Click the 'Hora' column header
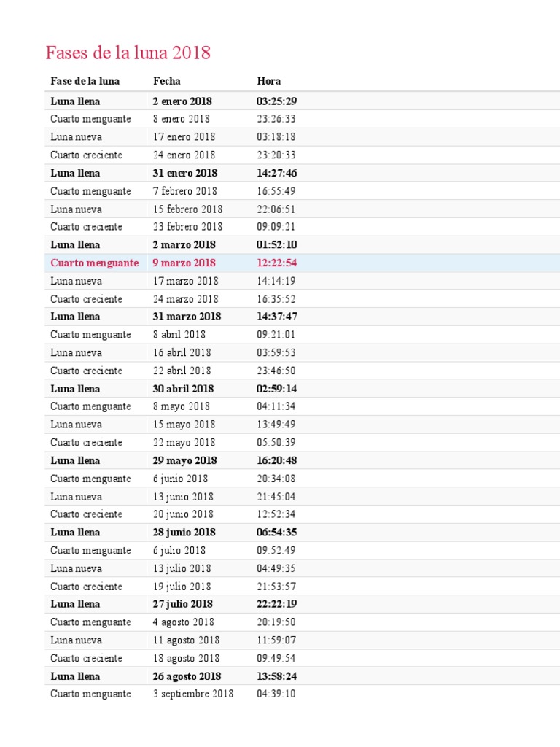This screenshot has height=747, width=560. coord(269,81)
